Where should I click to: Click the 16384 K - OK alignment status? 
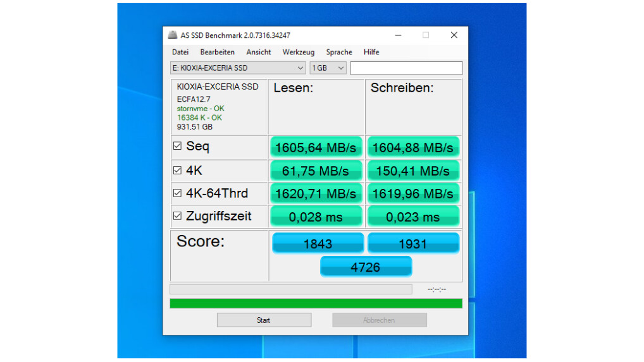pyautogui.click(x=199, y=118)
